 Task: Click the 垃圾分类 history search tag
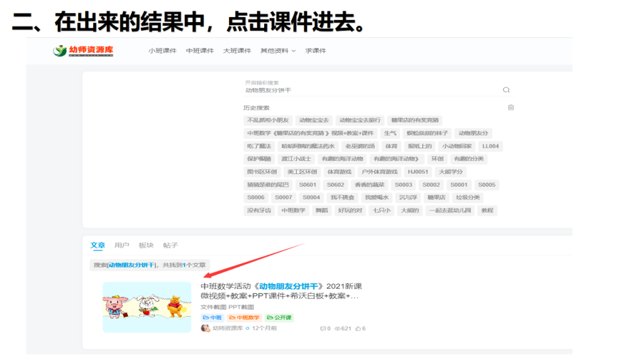467,197
